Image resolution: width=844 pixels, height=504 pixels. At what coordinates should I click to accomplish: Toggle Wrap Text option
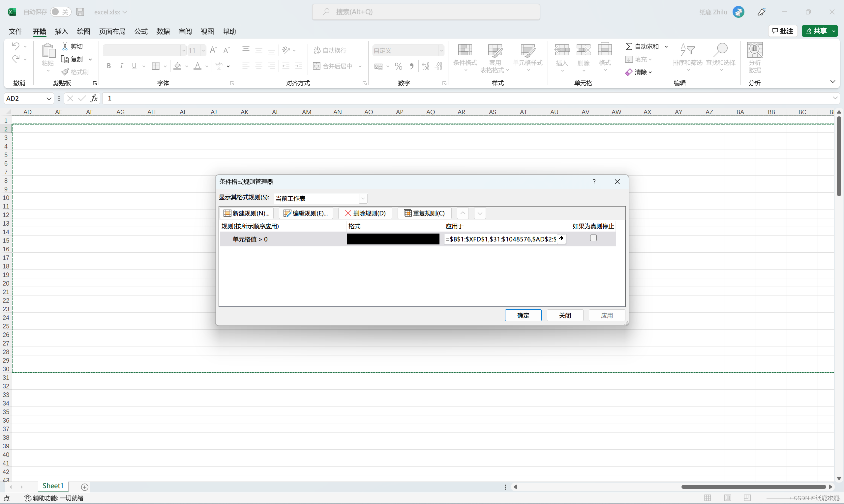coord(330,50)
